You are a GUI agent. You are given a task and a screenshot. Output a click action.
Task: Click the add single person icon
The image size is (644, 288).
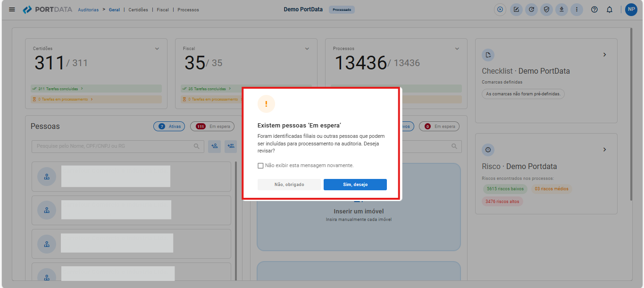click(x=214, y=146)
